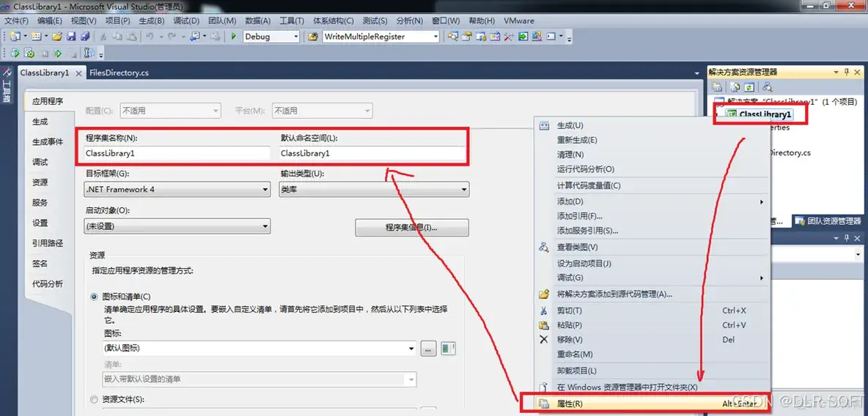This screenshot has width=868, height=416.
Task: Open the 生成(B) menu in menu bar
Action: (152, 21)
